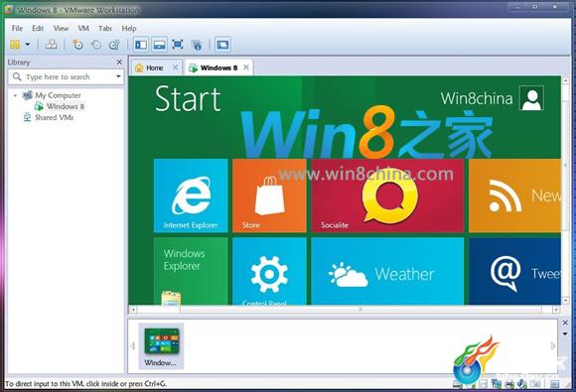Click the horizontal scroll-right arrow

click(556, 310)
